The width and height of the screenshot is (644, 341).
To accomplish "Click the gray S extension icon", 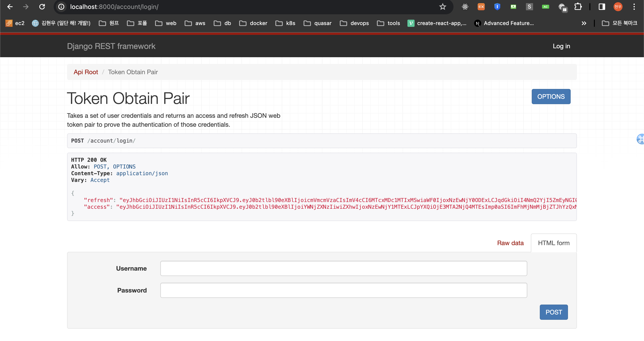I will click(x=529, y=7).
